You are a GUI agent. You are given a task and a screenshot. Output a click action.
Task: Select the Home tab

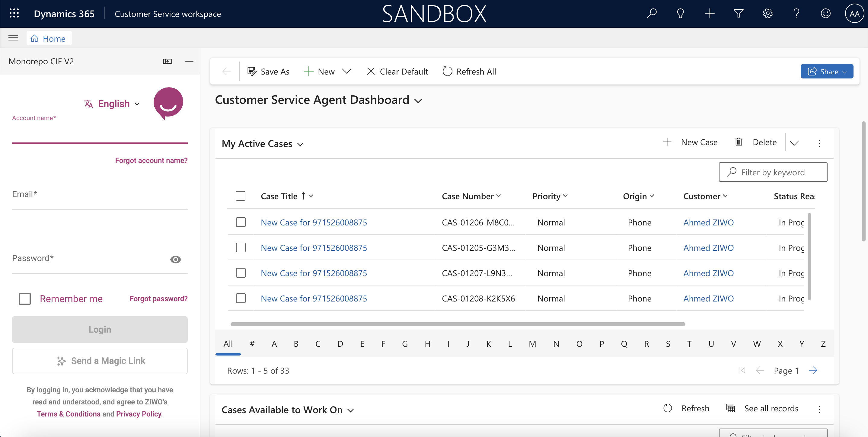pyautogui.click(x=49, y=38)
